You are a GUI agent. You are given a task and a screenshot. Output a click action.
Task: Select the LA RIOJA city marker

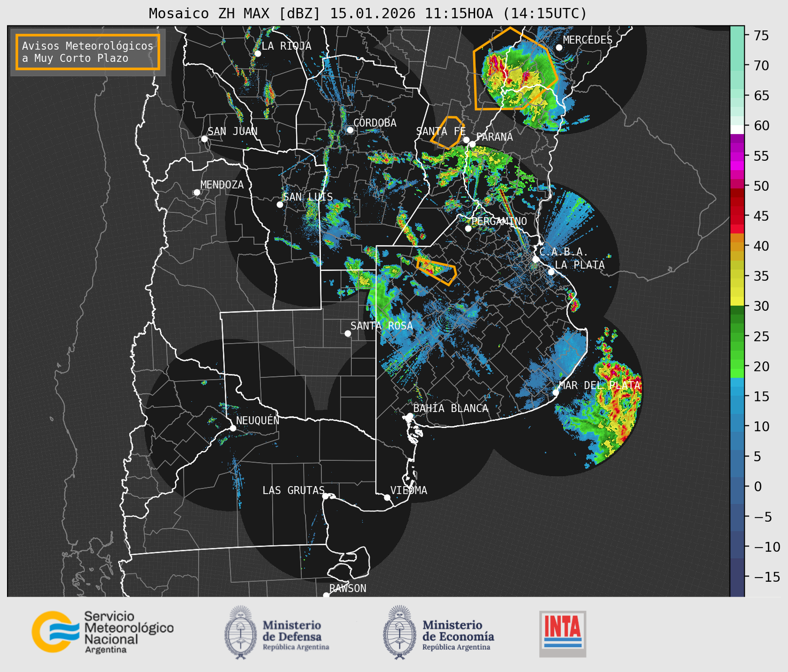257,54
